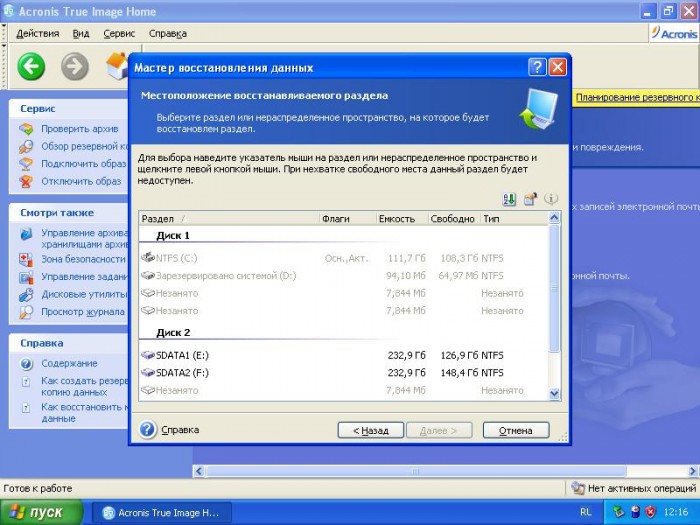Click the Обзор резервной копии magnifier icon
The image size is (700, 525).
pyautogui.click(x=26, y=146)
